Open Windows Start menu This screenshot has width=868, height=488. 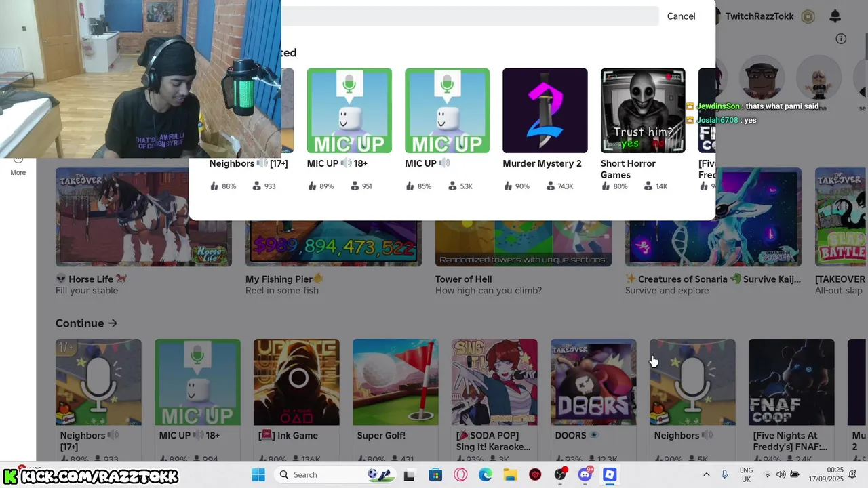click(x=258, y=474)
